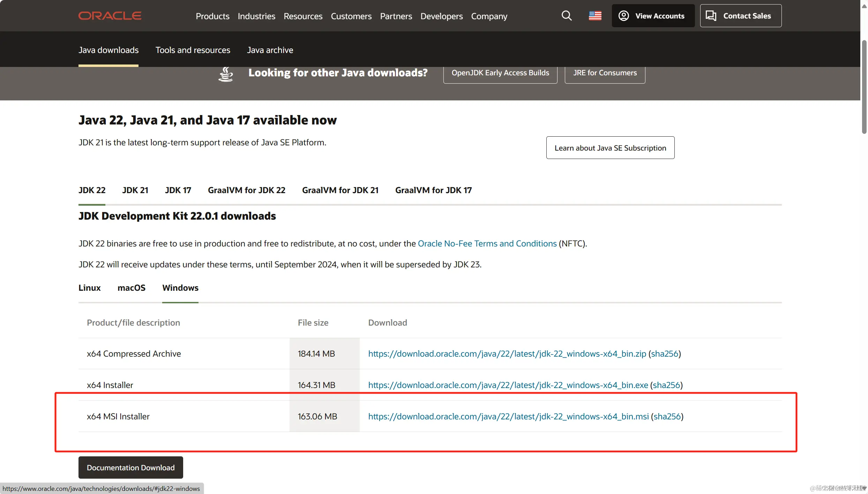The width and height of the screenshot is (868, 494).
Task: Switch to Tools and resources tab
Action: 193,50
